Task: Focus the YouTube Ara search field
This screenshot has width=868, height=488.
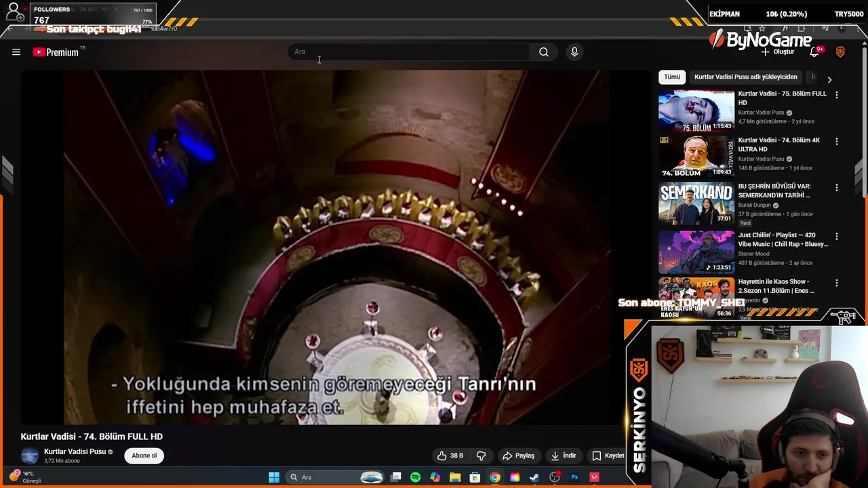Action: (409, 52)
